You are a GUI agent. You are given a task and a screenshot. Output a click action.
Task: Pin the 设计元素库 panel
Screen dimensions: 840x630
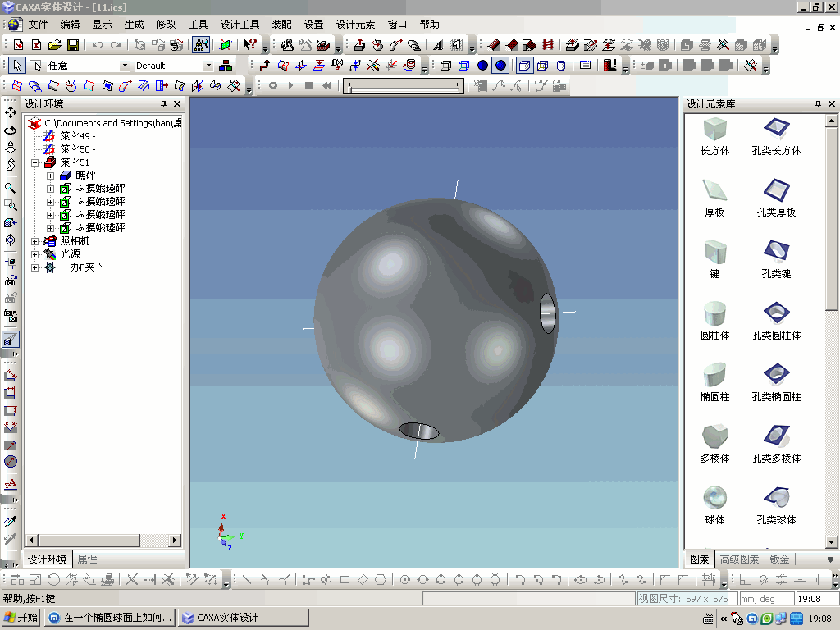[x=818, y=104]
